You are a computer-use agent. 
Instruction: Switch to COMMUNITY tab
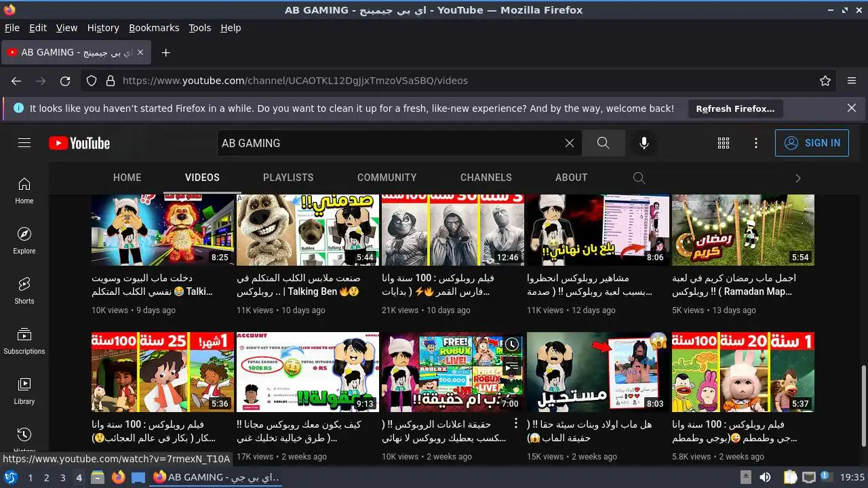(387, 178)
